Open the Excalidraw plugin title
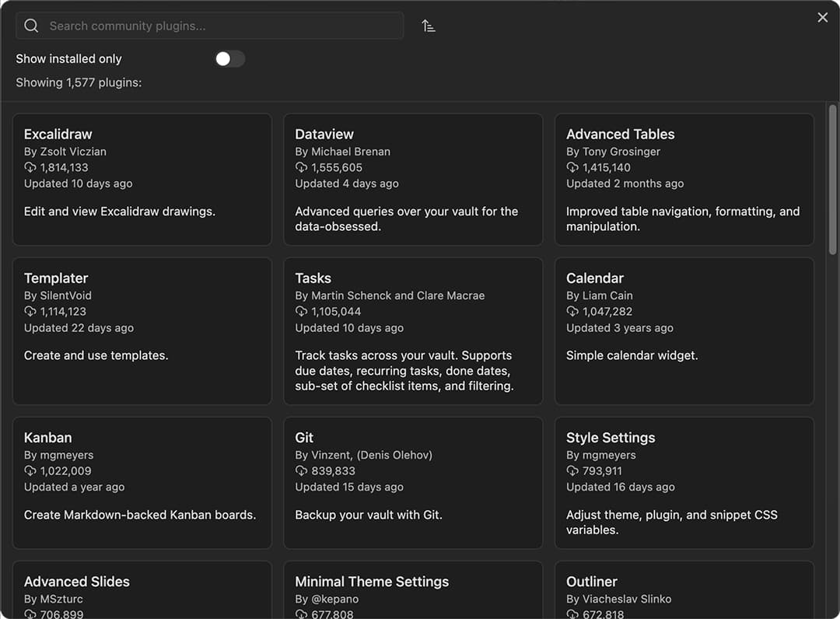 pyautogui.click(x=58, y=135)
